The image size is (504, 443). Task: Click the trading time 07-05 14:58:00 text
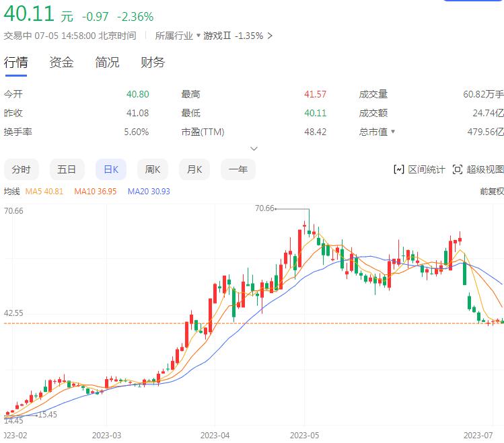click(x=65, y=36)
